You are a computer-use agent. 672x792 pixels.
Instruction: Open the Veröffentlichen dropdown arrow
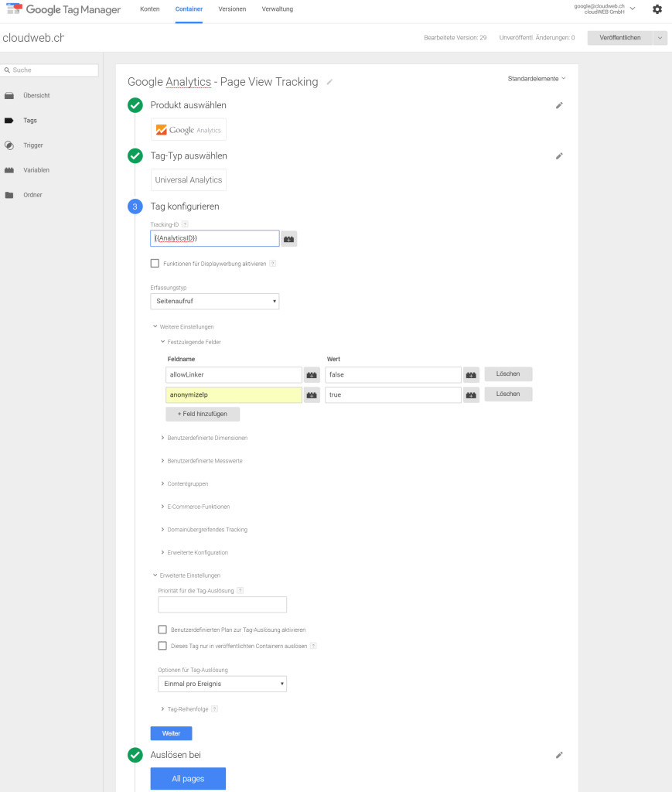(660, 38)
